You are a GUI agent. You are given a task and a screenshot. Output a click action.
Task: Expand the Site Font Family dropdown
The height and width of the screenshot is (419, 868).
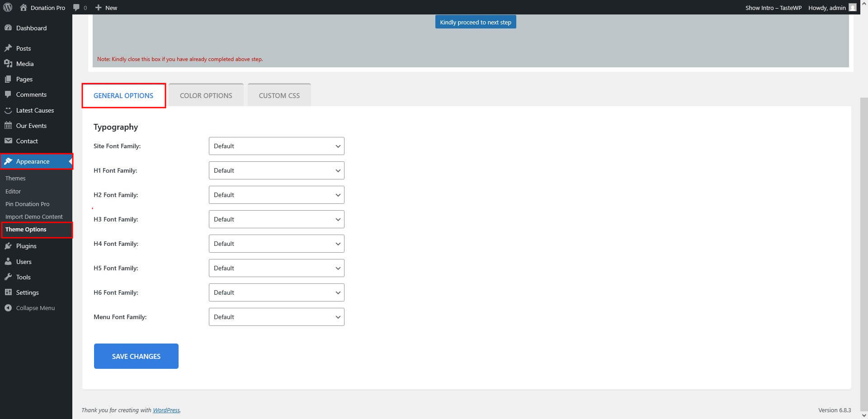pos(276,146)
